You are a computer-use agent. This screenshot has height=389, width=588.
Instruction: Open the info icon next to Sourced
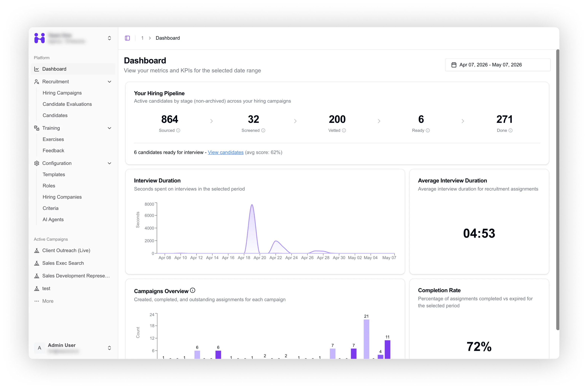coord(178,130)
